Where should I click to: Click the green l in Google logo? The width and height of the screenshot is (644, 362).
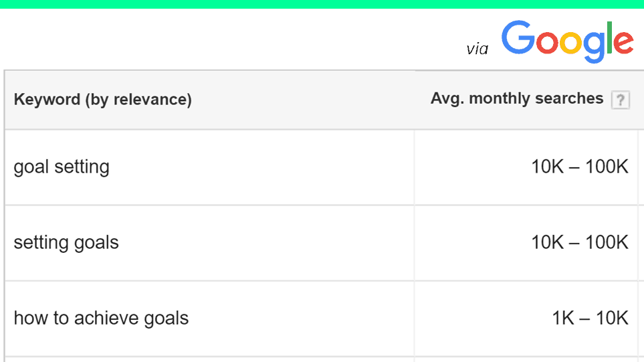pyautogui.click(x=609, y=37)
